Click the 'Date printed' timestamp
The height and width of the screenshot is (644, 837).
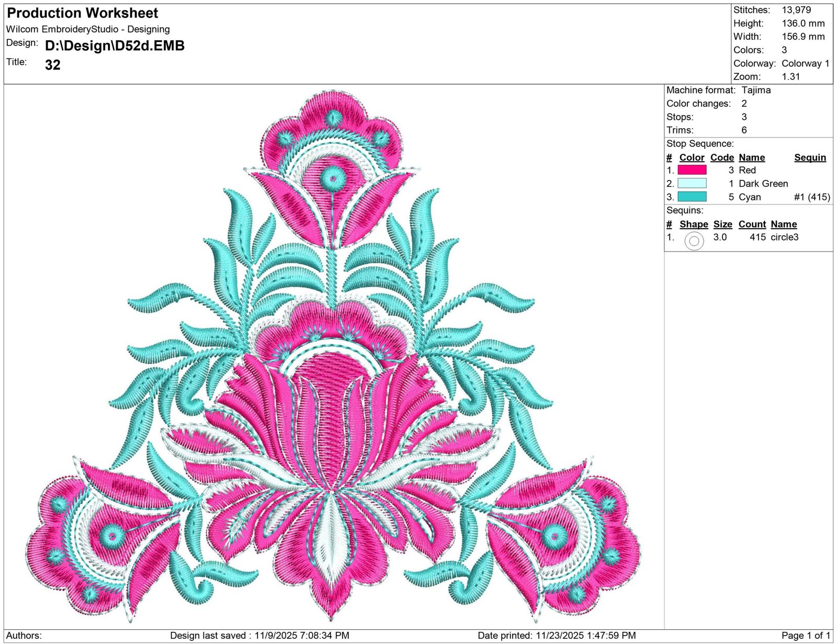tap(557, 636)
